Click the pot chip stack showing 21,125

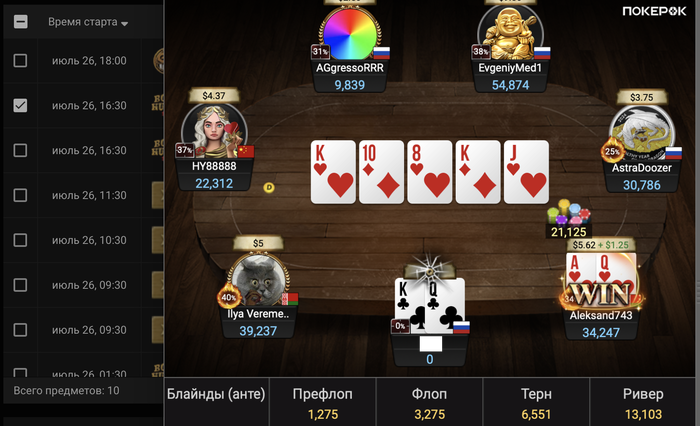point(568,213)
